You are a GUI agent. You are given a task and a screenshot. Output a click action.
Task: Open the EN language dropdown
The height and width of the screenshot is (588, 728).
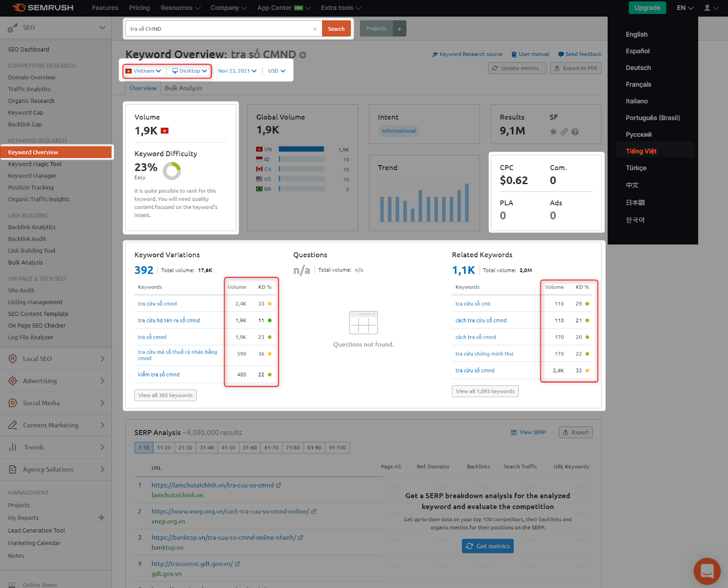pyautogui.click(x=685, y=8)
